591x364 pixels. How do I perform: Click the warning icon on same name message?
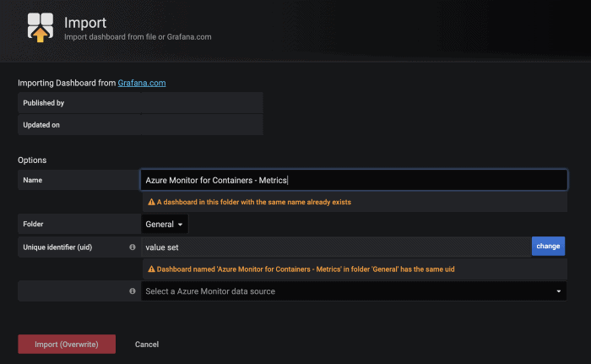pyautogui.click(x=151, y=202)
